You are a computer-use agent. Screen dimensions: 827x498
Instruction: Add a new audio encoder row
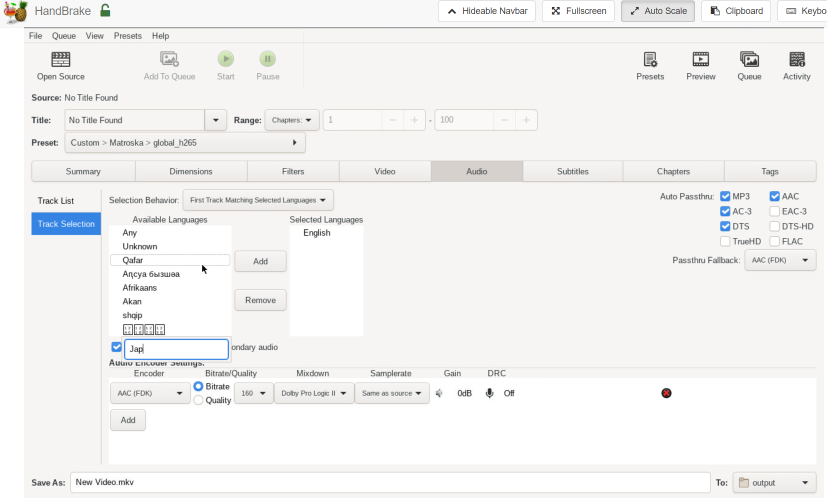tap(128, 420)
